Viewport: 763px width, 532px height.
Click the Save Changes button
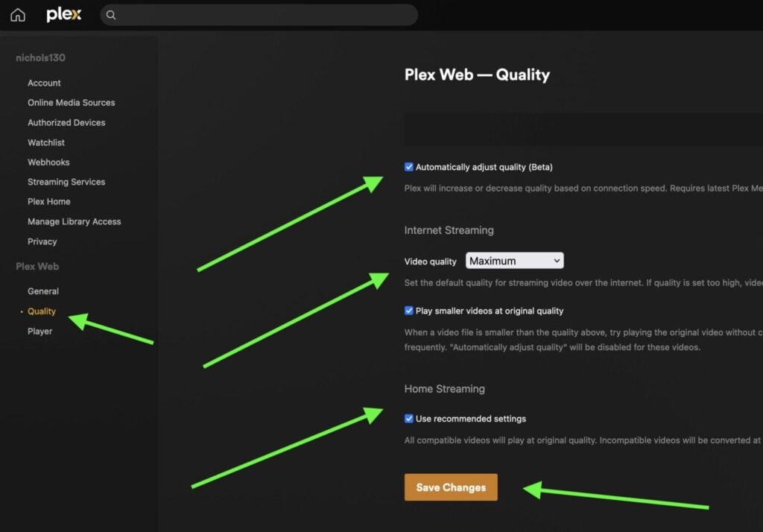[451, 487]
